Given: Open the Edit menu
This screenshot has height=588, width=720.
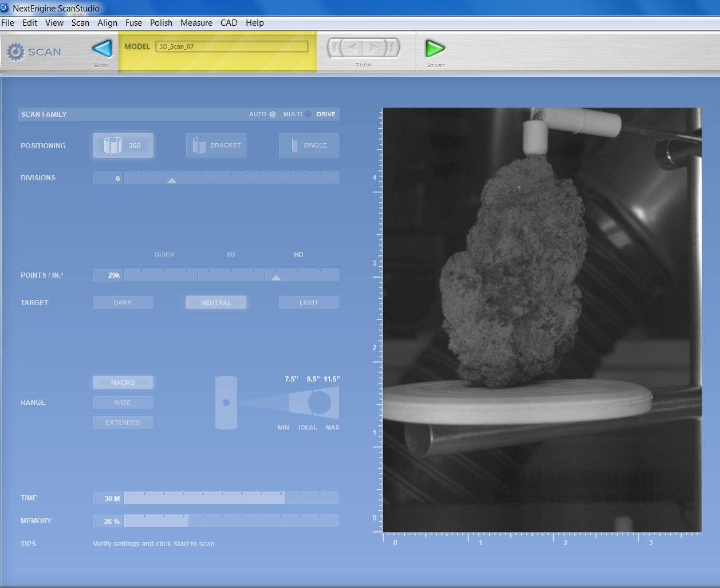Looking at the screenshot, I should [x=30, y=23].
